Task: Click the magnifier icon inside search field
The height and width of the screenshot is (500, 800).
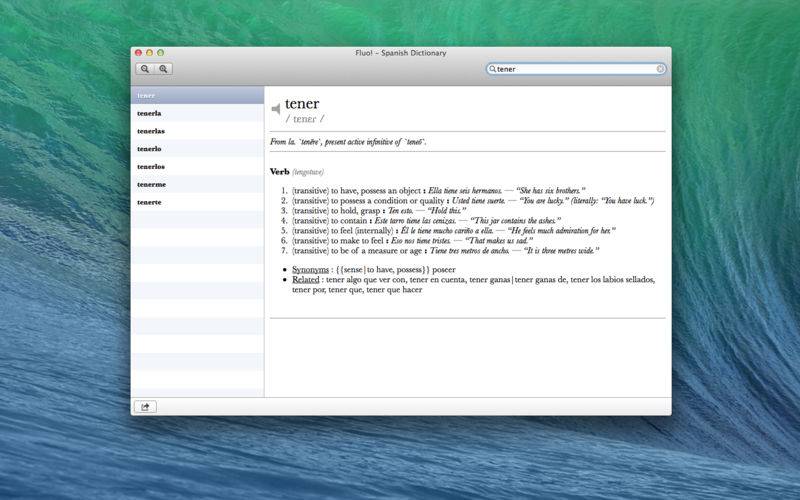Action: click(x=492, y=69)
